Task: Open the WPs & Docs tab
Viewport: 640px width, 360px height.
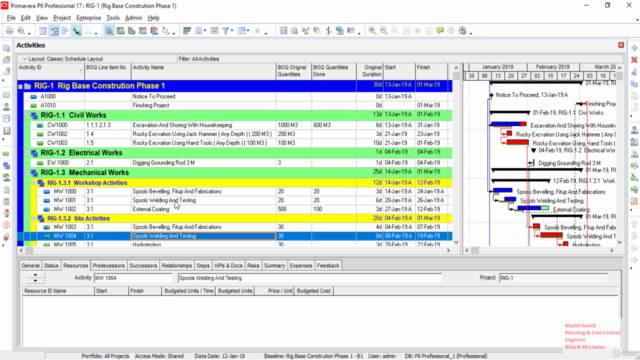Action: point(228,266)
